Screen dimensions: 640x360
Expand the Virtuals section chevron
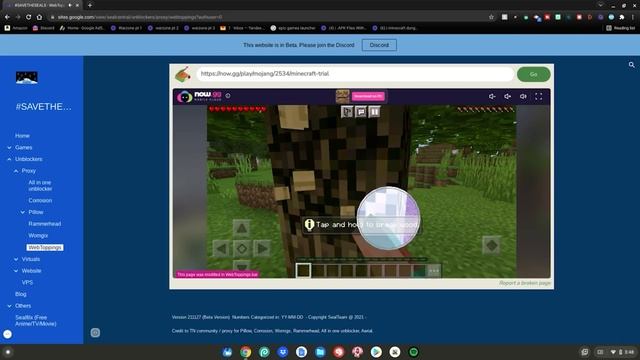click(x=16, y=259)
